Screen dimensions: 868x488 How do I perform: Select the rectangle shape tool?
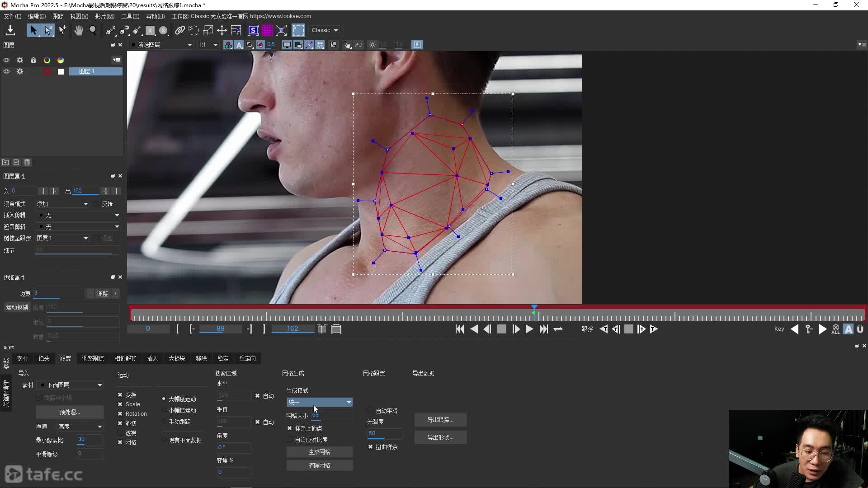[x=150, y=30]
